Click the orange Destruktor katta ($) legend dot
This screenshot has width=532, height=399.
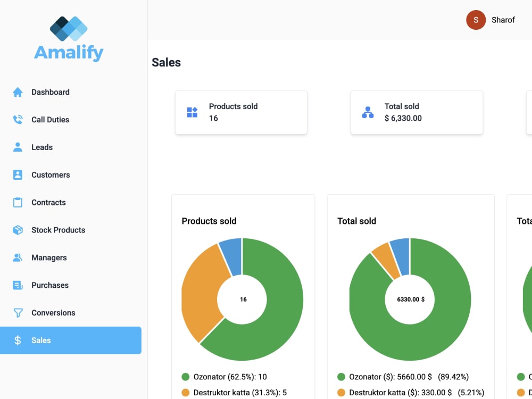[x=341, y=393]
